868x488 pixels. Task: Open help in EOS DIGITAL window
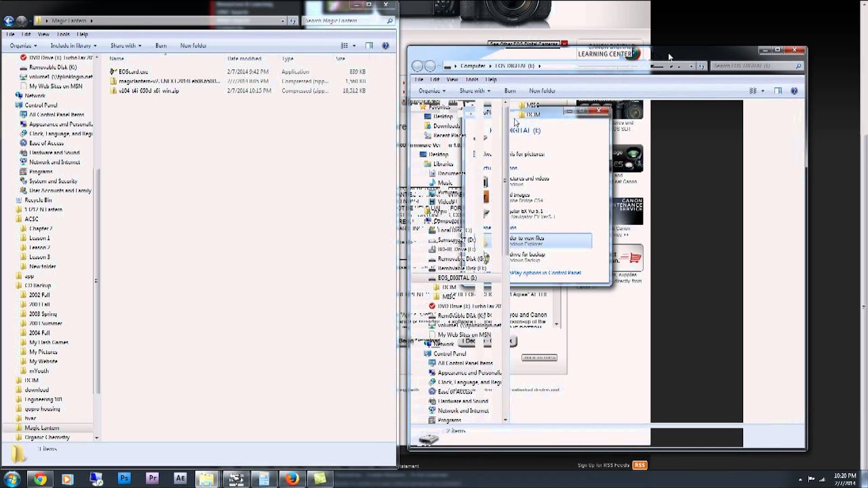(794, 91)
